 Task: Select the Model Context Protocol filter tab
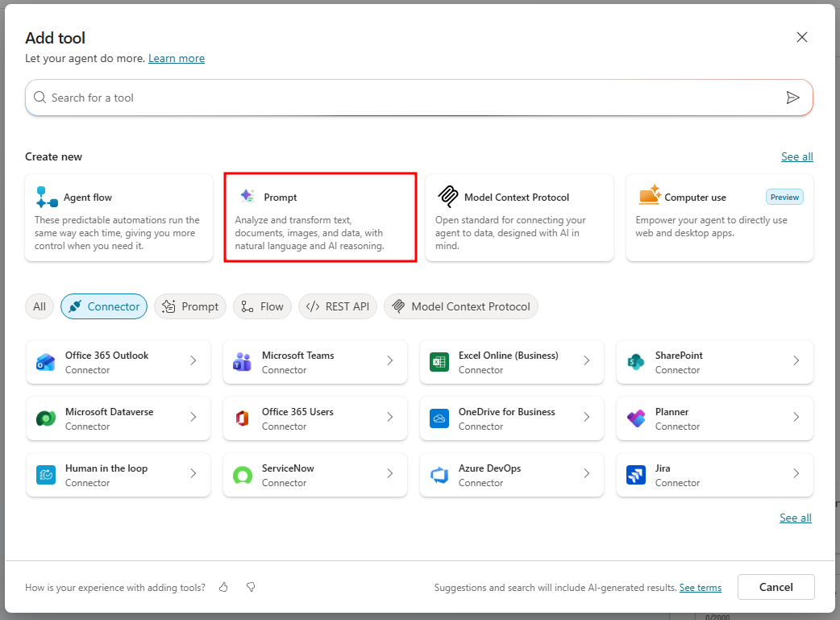point(461,306)
